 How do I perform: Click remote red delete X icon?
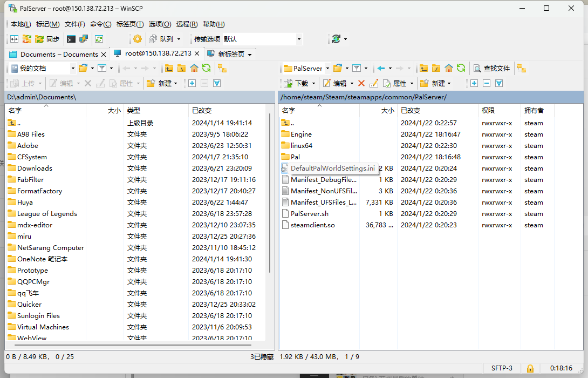[x=361, y=83]
